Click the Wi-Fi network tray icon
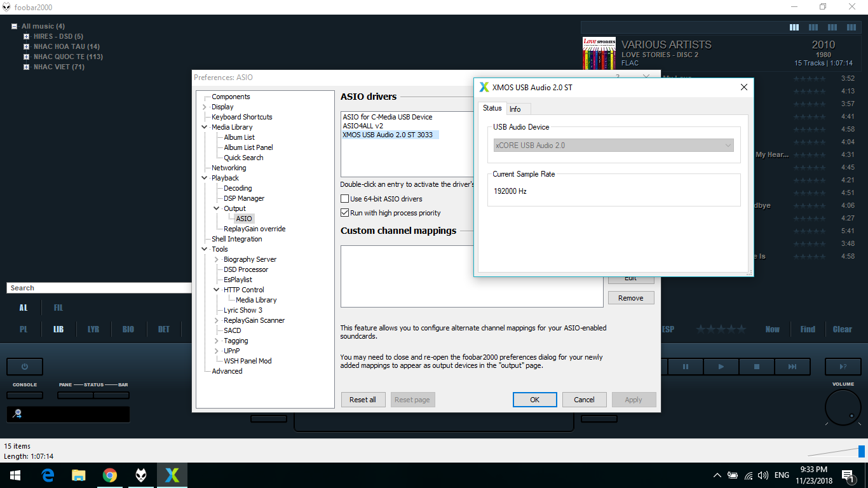The height and width of the screenshot is (488, 868). pos(749,475)
